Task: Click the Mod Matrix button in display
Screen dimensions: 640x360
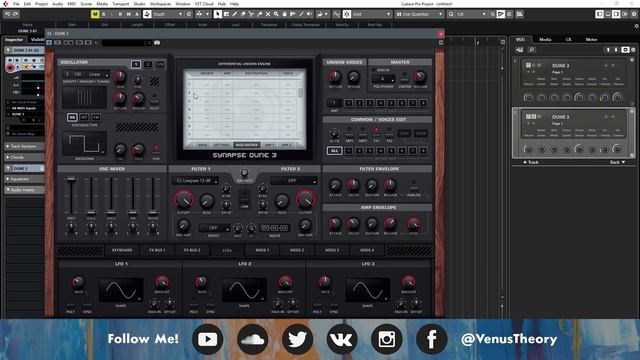Action: [247, 145]
